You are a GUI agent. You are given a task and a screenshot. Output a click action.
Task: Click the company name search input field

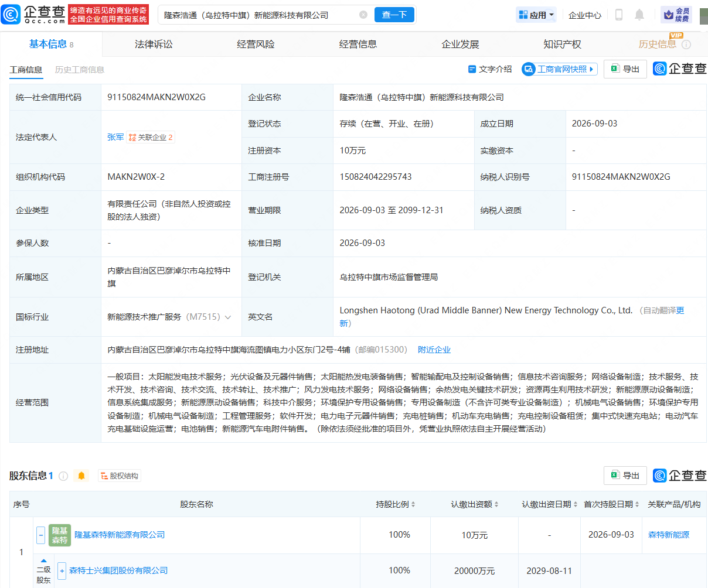(260, 15)
